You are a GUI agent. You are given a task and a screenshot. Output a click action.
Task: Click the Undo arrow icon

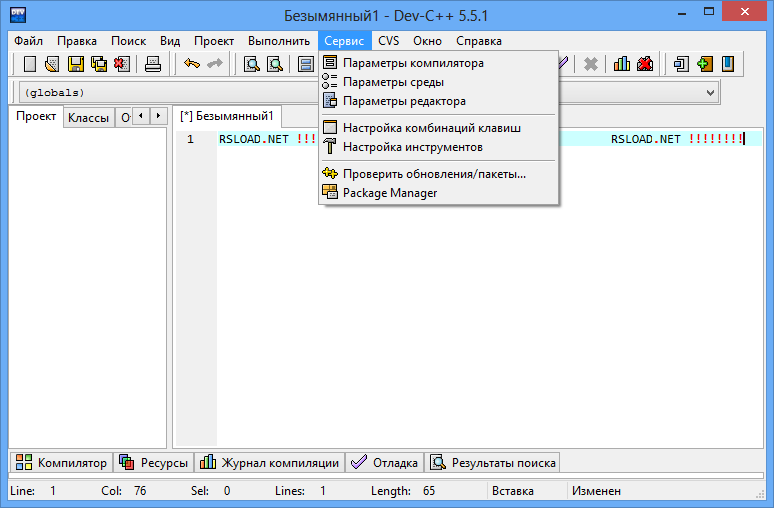(192, 64)
